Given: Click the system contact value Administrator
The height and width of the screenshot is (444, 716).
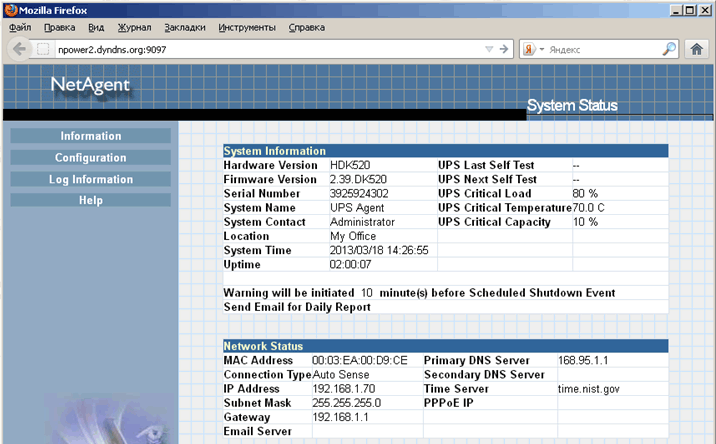Looking at the screenshot, I should [362, 222].
